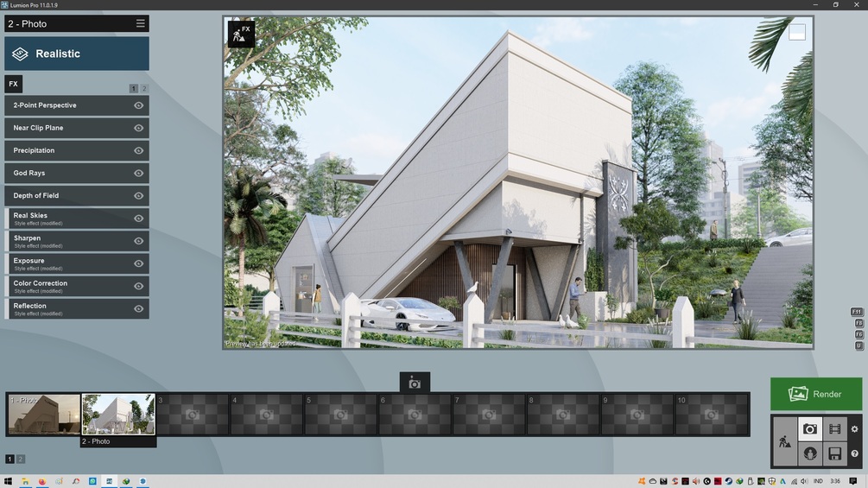Click the green Render button
The width and height of the screenshot is (868, 488).
pos(816,394)
